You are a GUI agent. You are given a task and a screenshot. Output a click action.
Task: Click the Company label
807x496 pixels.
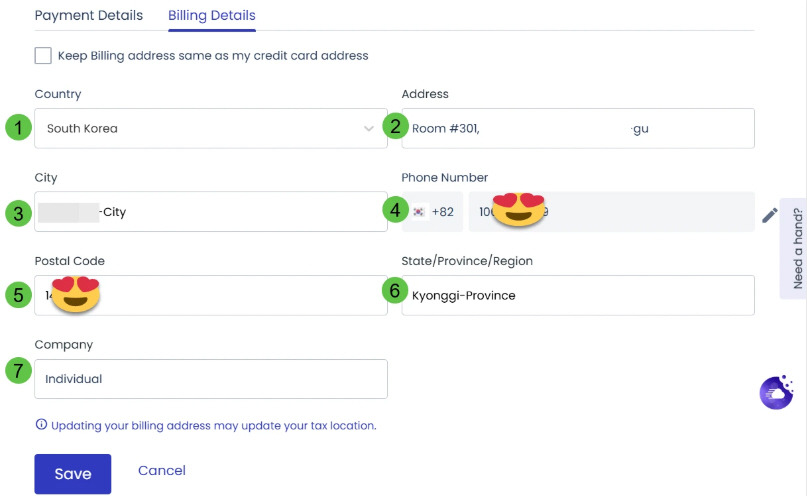click(x=64, y=345)
